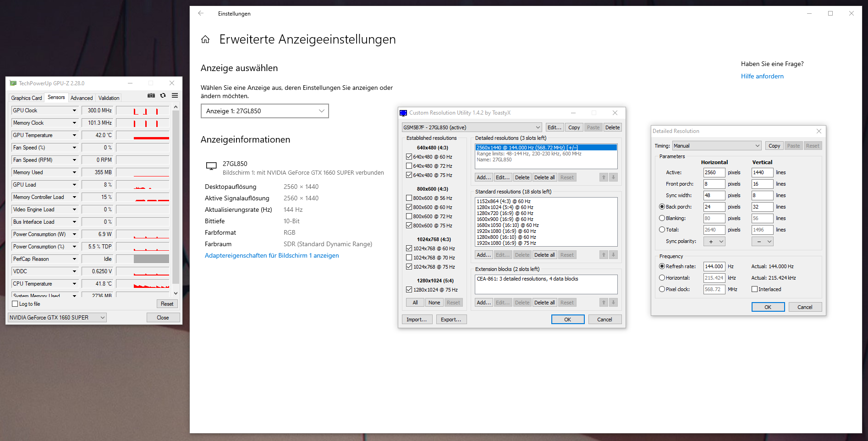Click Custom Resolution Utility title icon
Image resolution: width=868 pixels, height=441 pixels.
tap(403, 113)
